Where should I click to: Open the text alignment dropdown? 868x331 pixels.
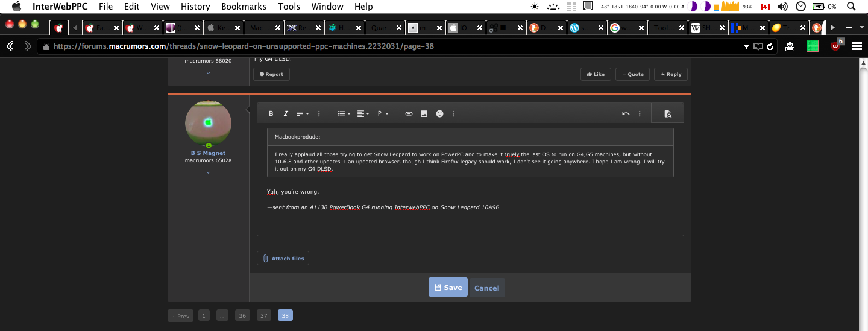[x=363, y=113]
